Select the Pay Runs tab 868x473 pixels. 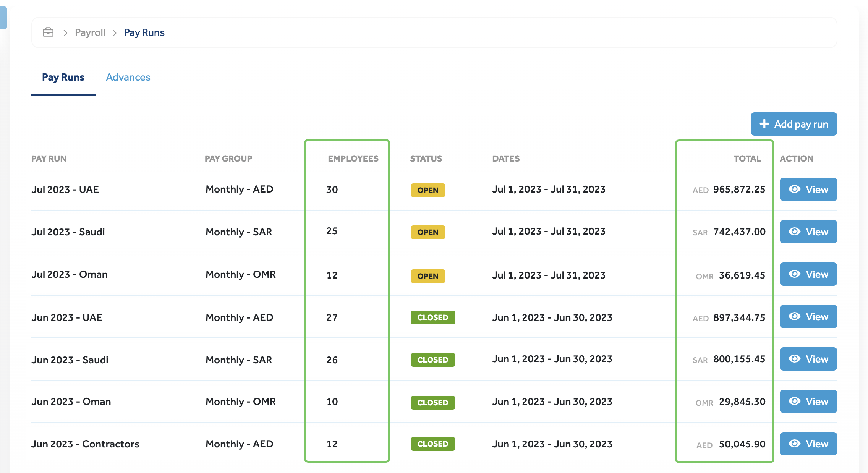(x=63, y=77)
